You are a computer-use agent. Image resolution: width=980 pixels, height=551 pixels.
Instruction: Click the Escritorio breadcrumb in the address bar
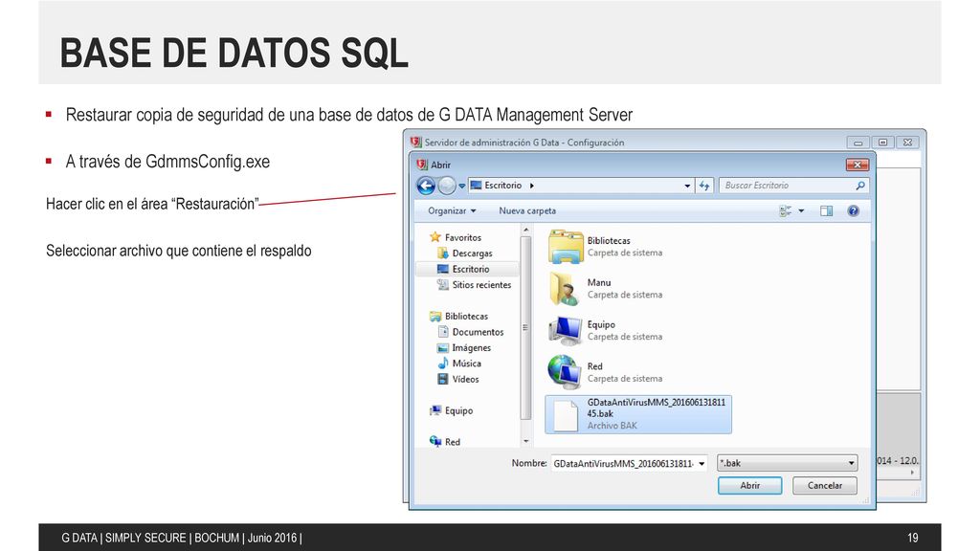tap(502, 186)
